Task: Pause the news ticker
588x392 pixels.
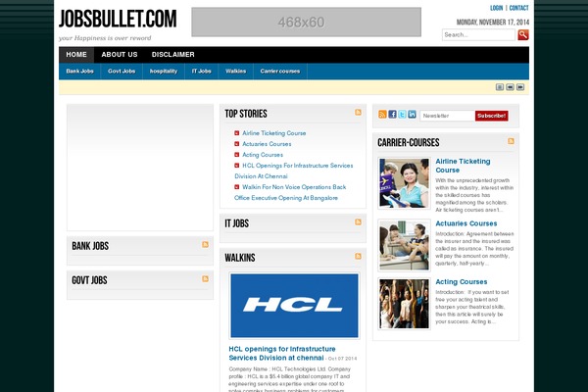Action: (500, 87)
